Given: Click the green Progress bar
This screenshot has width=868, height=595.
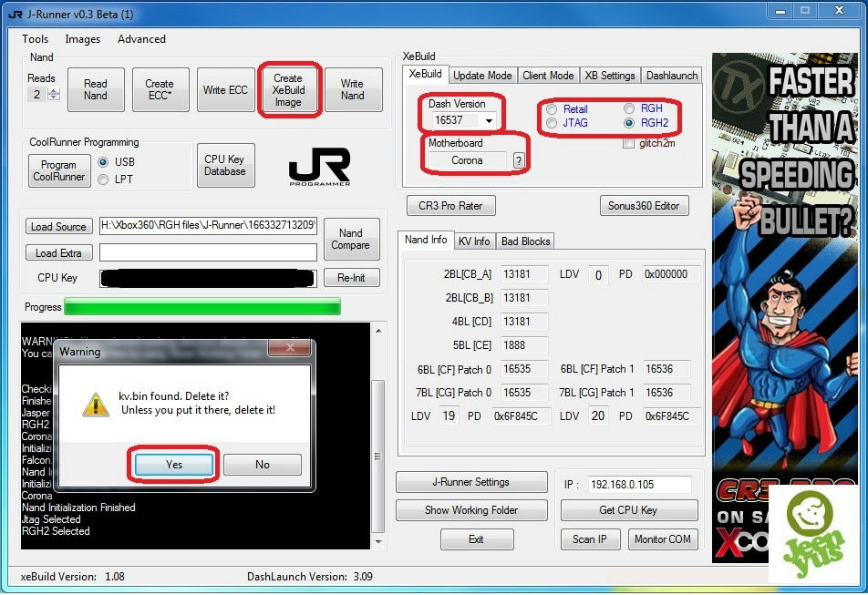Looking at the screenshot, I should 202,307.
